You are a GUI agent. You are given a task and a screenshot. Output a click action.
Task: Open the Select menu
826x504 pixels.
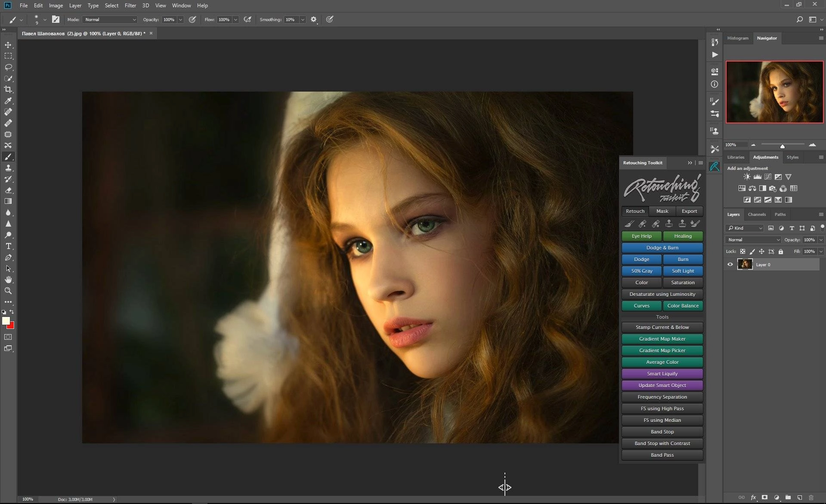pos(111,6)
